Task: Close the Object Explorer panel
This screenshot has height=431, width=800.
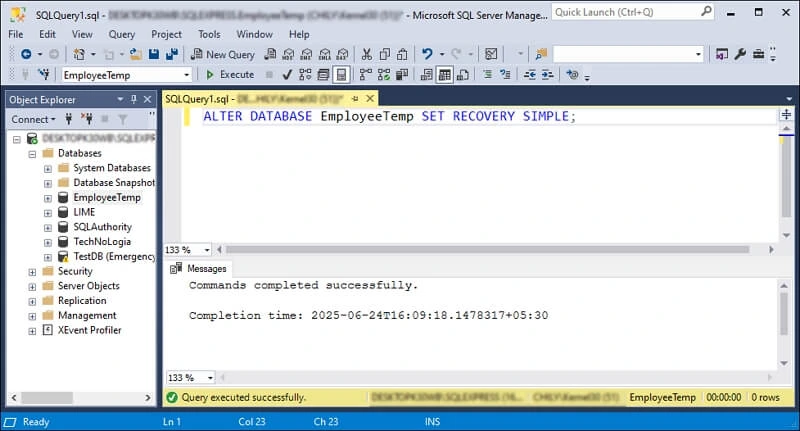Action: 147,99
